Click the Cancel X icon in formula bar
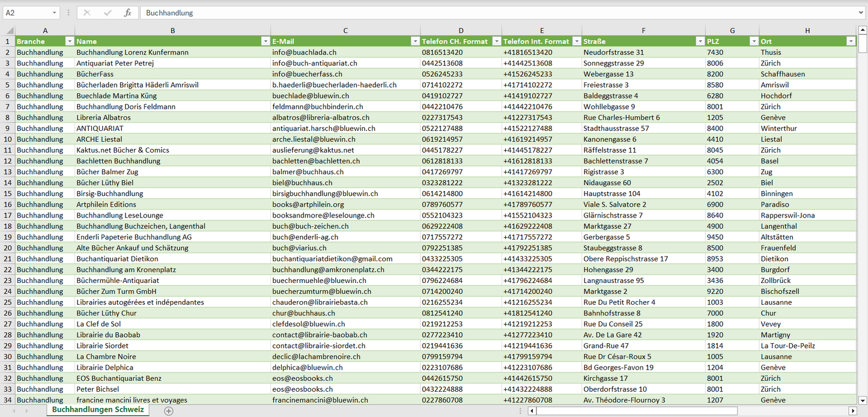The height and width of the screenshot is (417, 868). pos(87,13)
